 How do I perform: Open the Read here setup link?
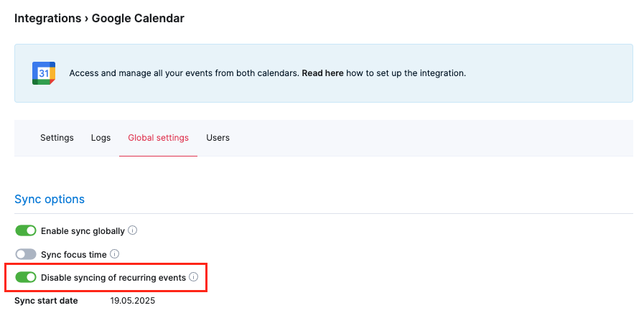pyautogui.click(x=322, y=73)
